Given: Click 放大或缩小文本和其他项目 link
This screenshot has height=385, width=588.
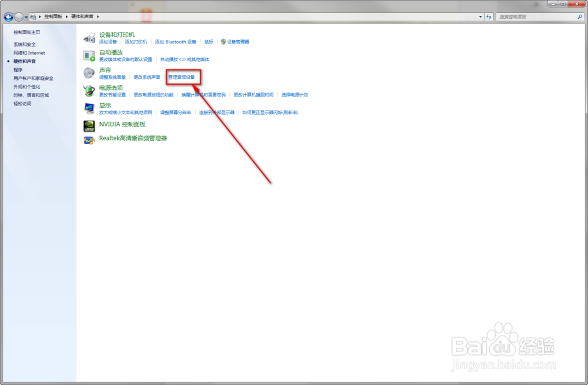Looking at the screenshot, I should [x=126, y=112].
